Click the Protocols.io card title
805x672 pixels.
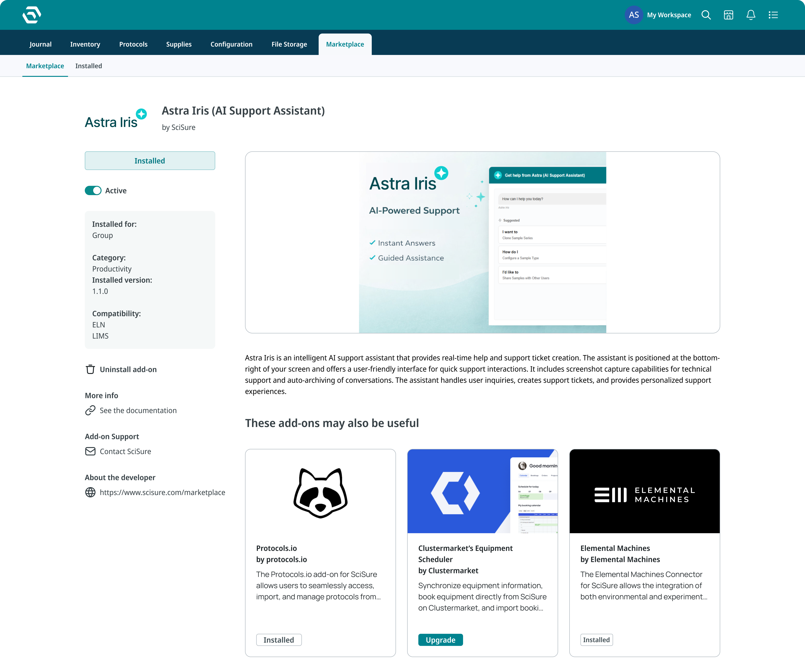point(276,548)
